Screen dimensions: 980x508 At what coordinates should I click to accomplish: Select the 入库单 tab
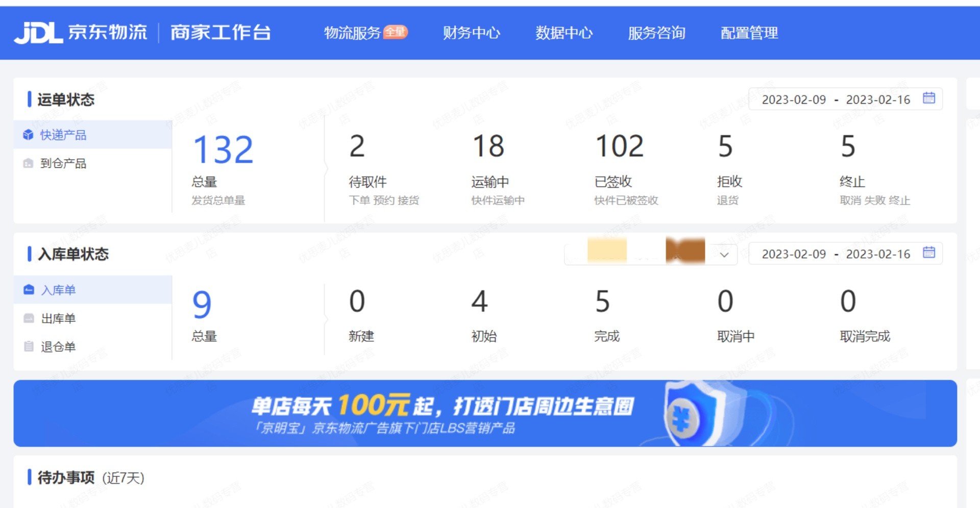93,290
